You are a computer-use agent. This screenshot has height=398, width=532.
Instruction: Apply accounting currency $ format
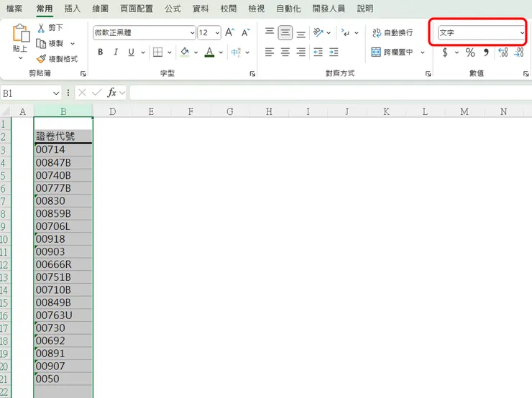tap(445, 52)
